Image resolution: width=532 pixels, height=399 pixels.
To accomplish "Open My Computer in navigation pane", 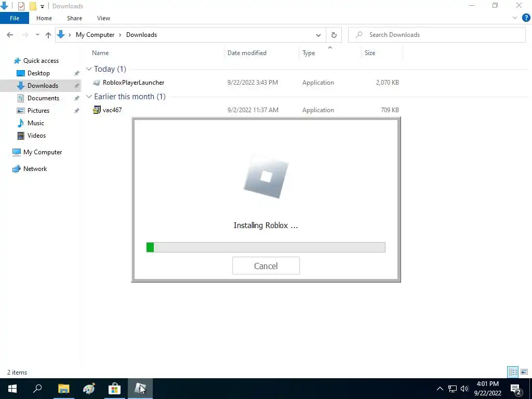I will (x=43, y=152).
